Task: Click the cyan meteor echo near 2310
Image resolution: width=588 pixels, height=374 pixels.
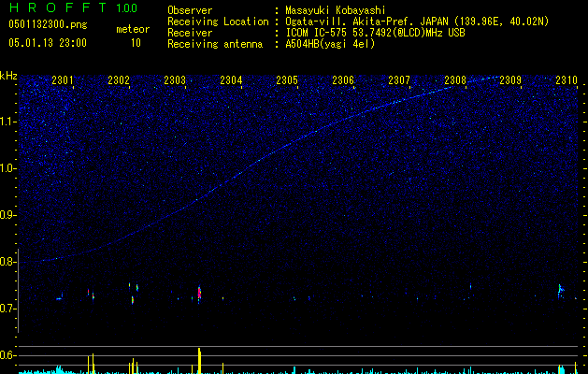Action: 560,290
